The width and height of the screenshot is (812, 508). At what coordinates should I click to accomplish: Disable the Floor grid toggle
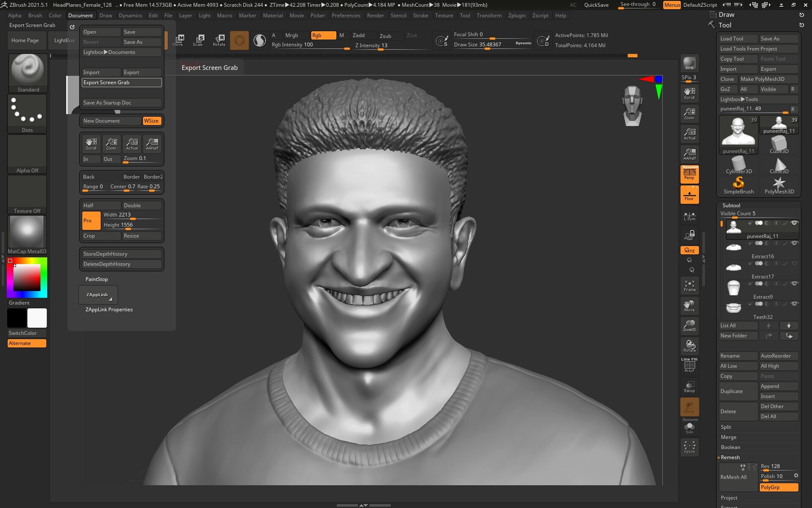(689, 194)
